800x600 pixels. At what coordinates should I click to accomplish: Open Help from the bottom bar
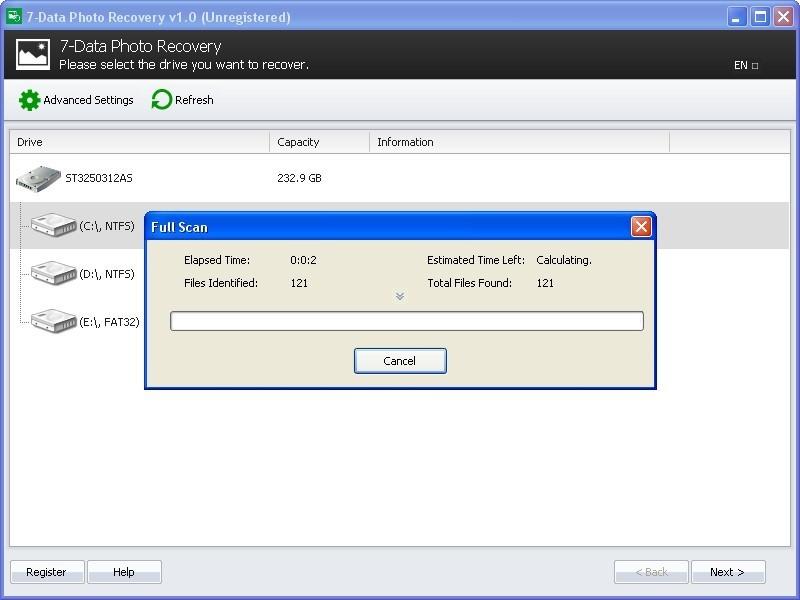(x=124, y=572)
